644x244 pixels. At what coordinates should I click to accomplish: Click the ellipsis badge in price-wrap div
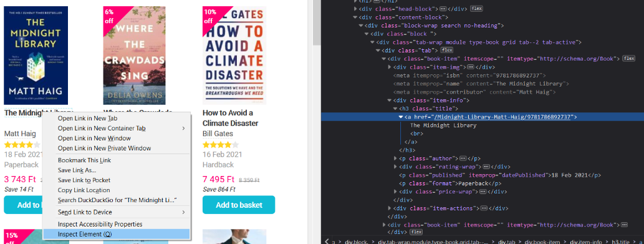click(x=484, y=192)
